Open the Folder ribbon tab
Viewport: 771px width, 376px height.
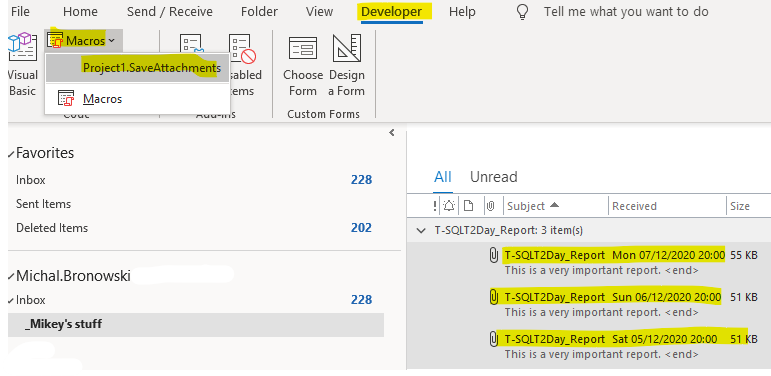tap(259, 11)
